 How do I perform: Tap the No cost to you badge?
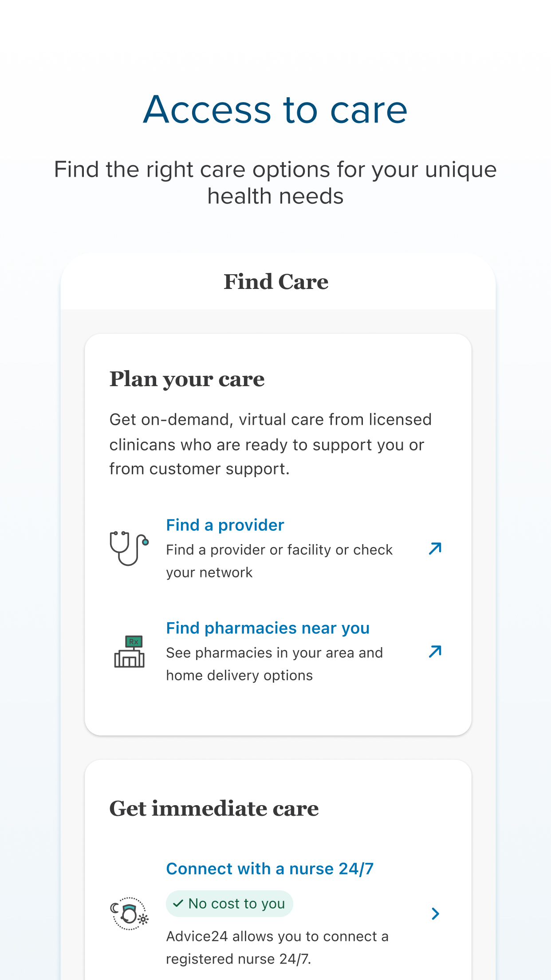[229, 903]
